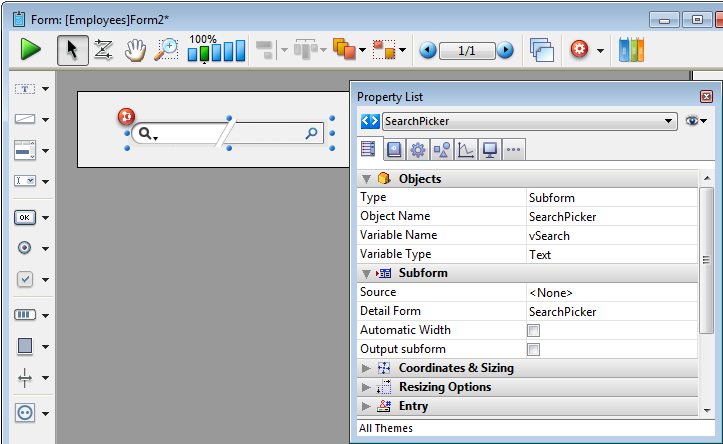Activate the hand move tool

(x=135, y=50)
